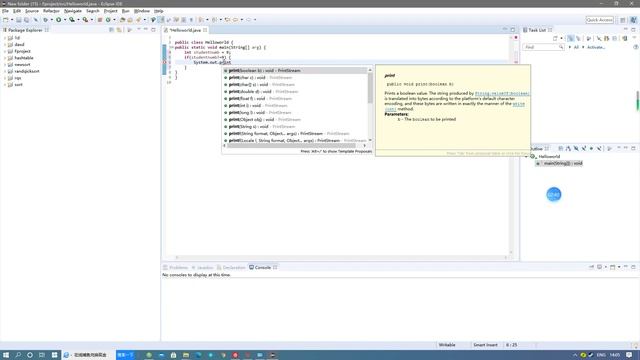The image size is (640, 360).
Task: Select the newsort project
Action: tap(22, 64)
